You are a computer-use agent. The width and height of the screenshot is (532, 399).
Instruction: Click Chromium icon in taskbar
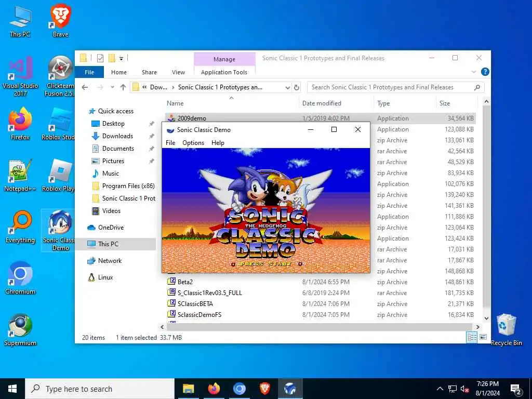pyautogui.click(x=239, y=389)
